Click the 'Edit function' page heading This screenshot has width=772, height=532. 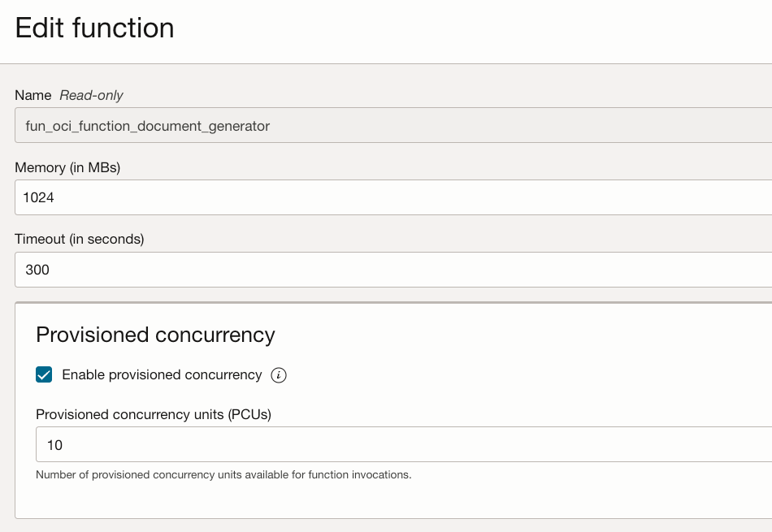(x=94, y=28)
